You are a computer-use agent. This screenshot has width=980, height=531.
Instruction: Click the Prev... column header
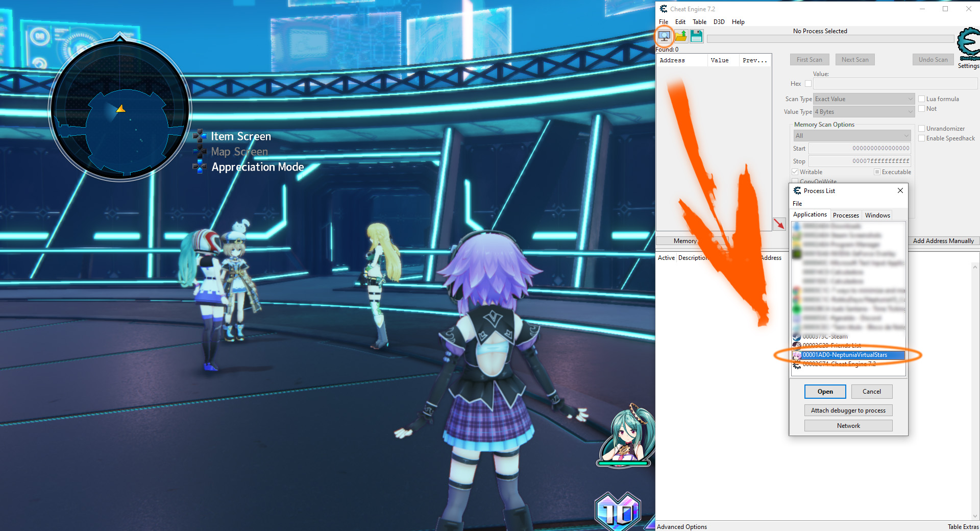(x=755, y=60)
